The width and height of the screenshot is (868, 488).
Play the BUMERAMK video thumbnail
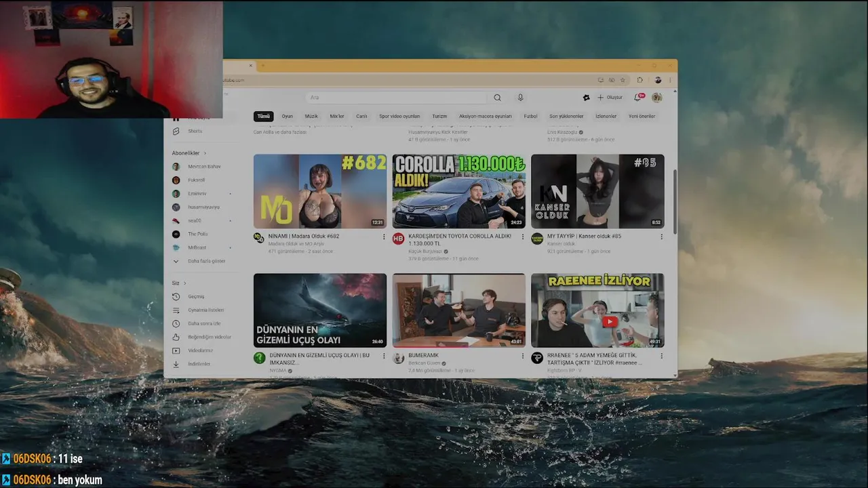coord(458,310)
